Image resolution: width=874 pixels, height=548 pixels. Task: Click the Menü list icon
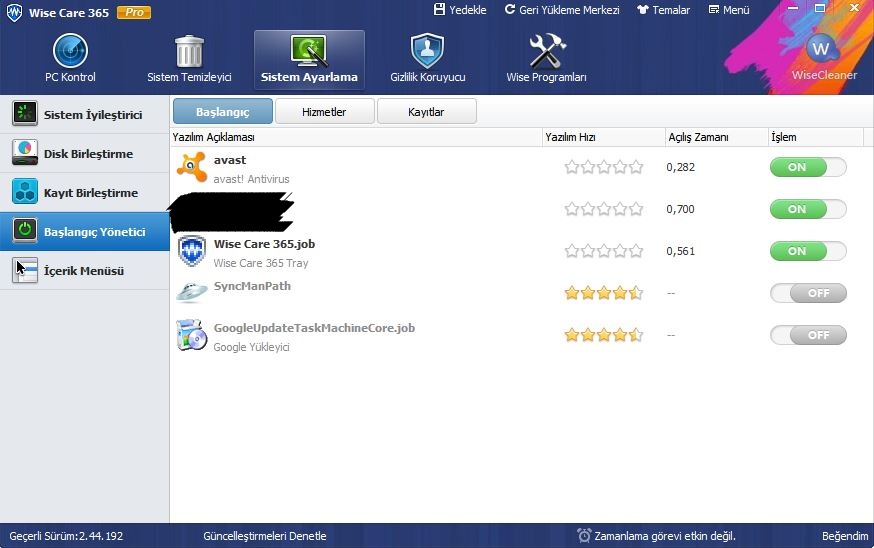click(713, 9)
